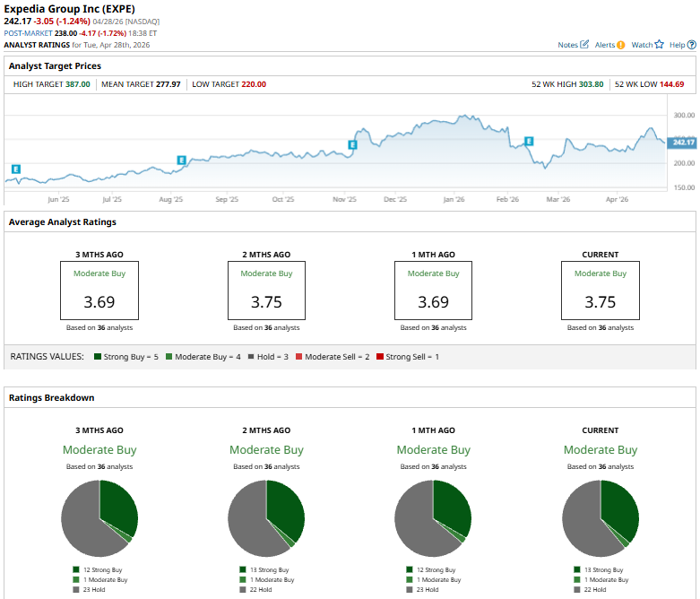The width and height of the screenshot is (700, 599).
Task: Click the CURRENT ratings breakdown pie chart
Action: (x=600, y=517)
